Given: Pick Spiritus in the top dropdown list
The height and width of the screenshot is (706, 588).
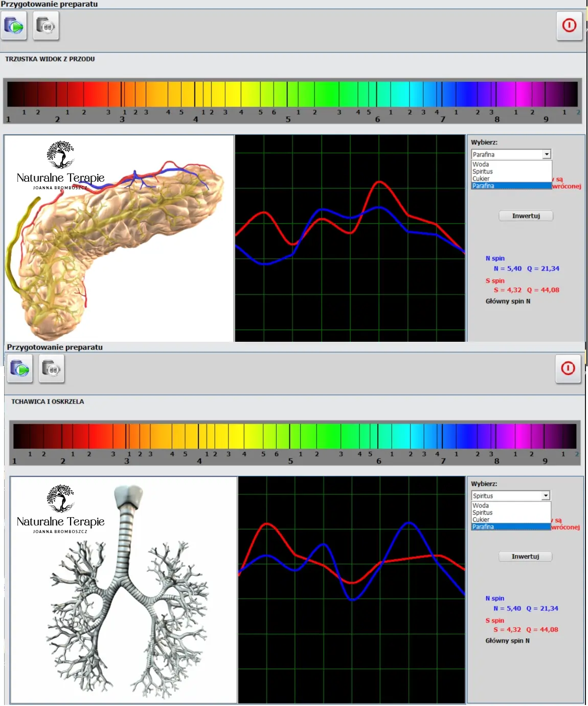Looking at the screenshot, I should point(511,171).
